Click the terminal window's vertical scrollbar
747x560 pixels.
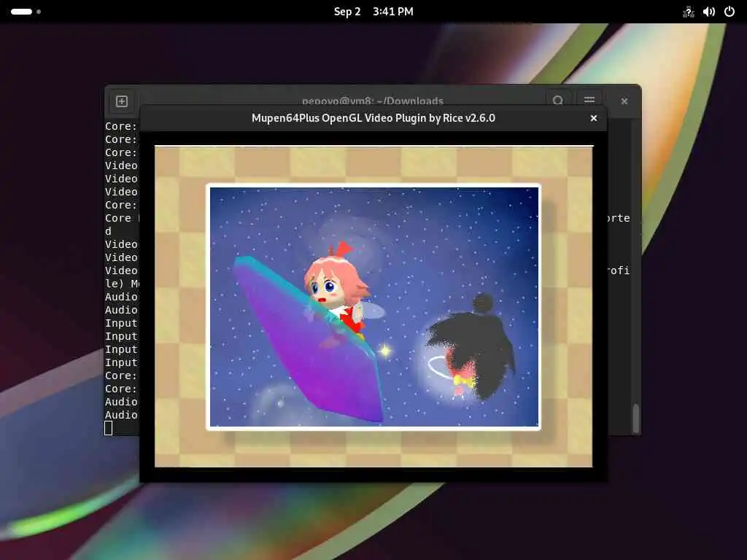tap(636, 418)
